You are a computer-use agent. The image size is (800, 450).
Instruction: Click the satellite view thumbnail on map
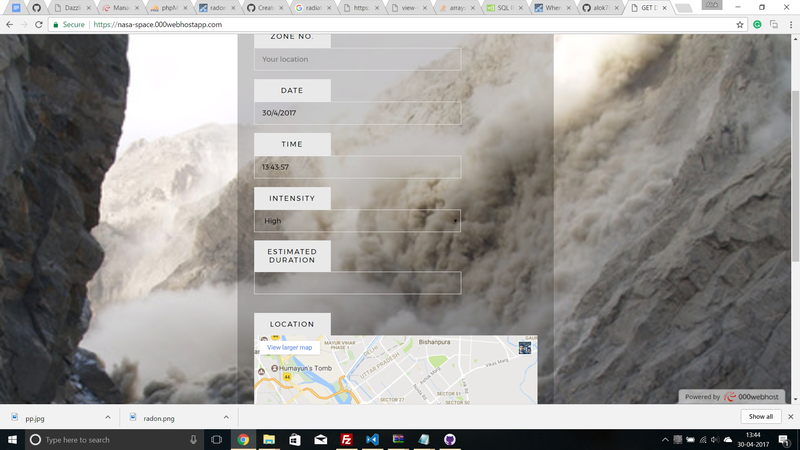[525, 347]
